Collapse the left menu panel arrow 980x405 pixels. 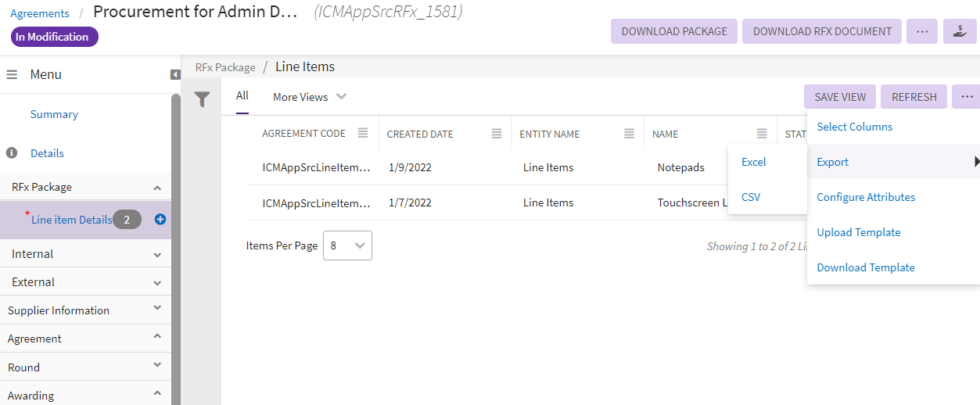[175, 74]
